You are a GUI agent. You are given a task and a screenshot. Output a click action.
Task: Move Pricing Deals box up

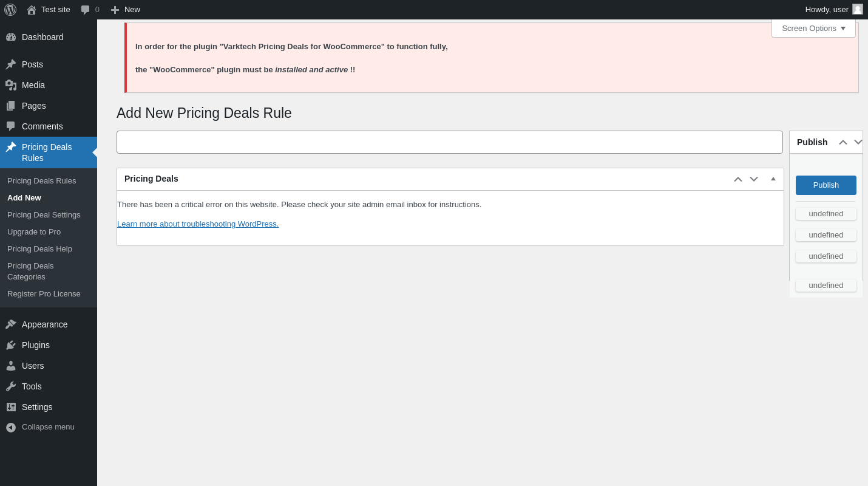pyautogui.click(x=738, y=179)
